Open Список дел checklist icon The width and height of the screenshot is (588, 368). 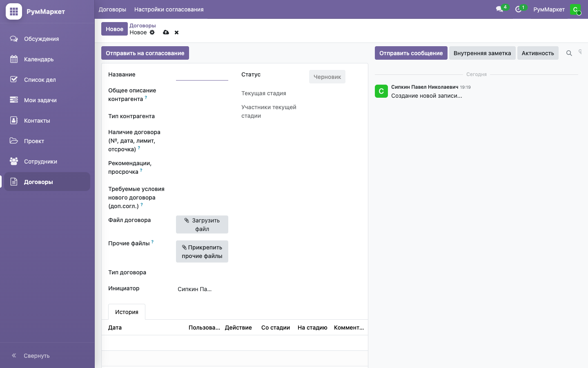[x=14, y=79]
